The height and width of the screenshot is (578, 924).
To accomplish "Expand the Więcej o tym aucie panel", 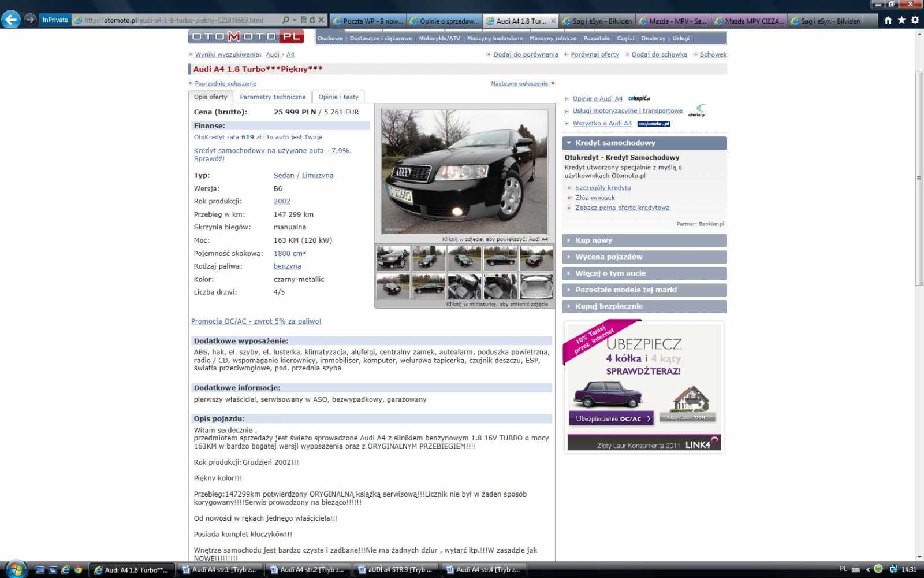I will tap(644, 273).
